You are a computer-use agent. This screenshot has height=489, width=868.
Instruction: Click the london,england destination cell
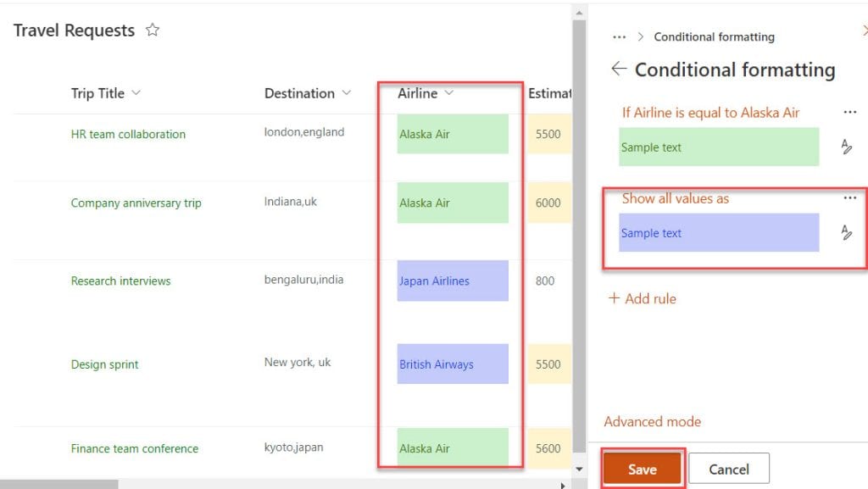click(x=304, y=132)
